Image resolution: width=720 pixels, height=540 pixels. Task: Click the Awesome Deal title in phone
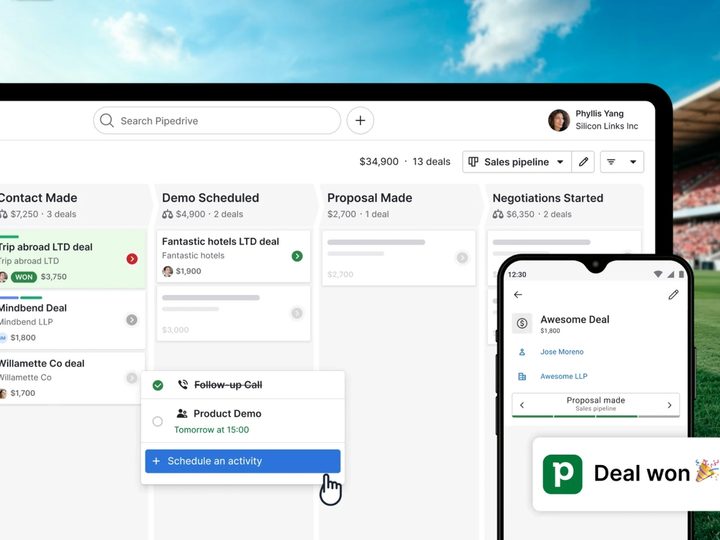point(575,320)
